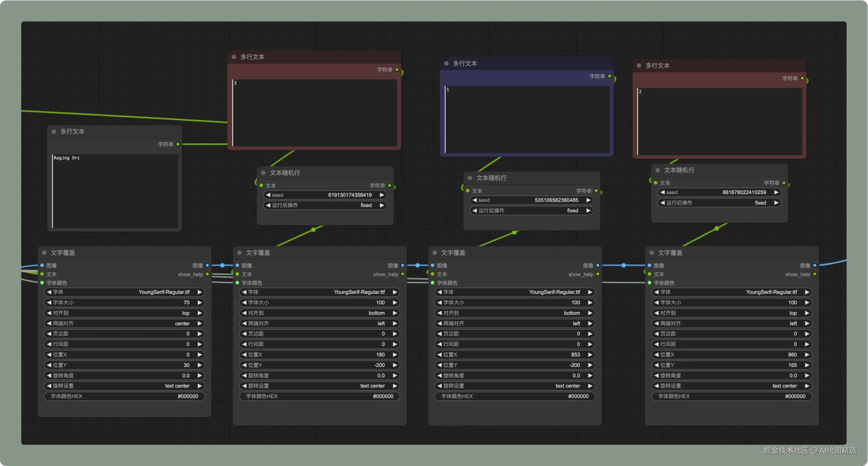Click the 文本 input port of the 619130174358419 seed node
Viewport: 868px width, 466px height.
pyautogui.click(x=261, y=185)
